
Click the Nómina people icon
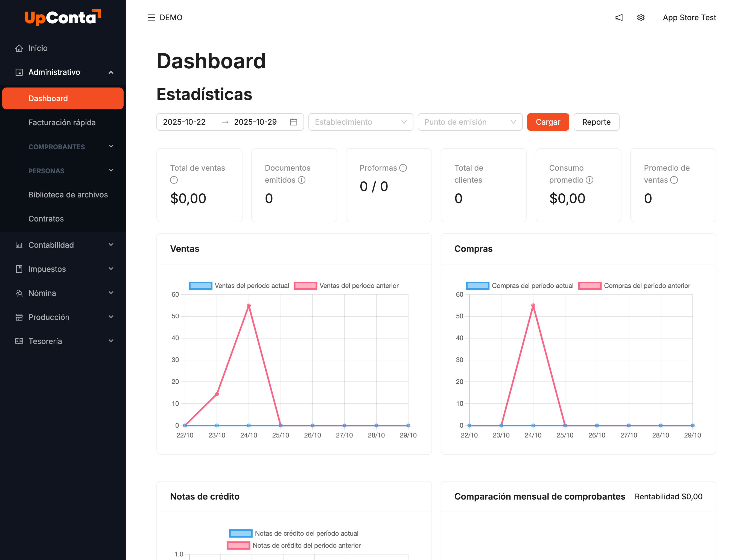(19, 293)
